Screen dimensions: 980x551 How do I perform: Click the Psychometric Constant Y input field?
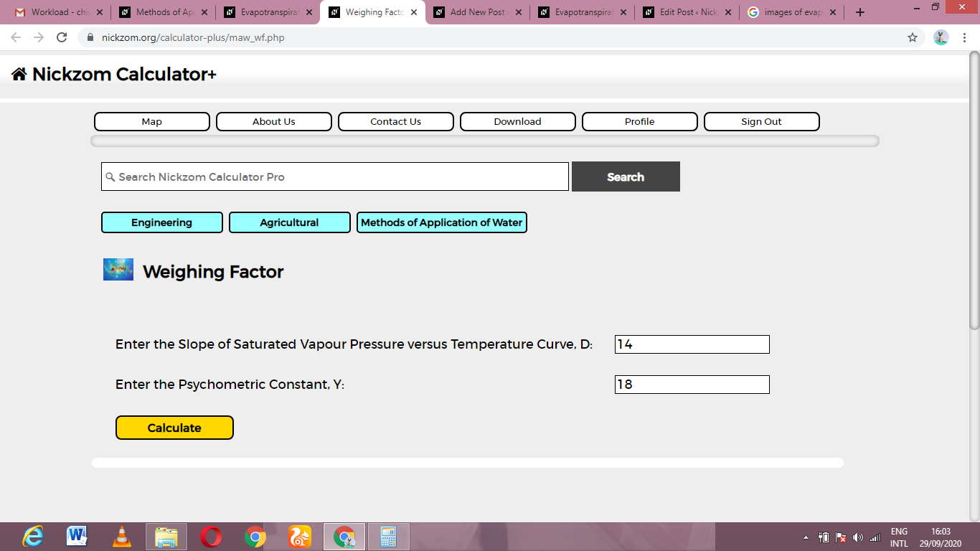tap(692, 385)
